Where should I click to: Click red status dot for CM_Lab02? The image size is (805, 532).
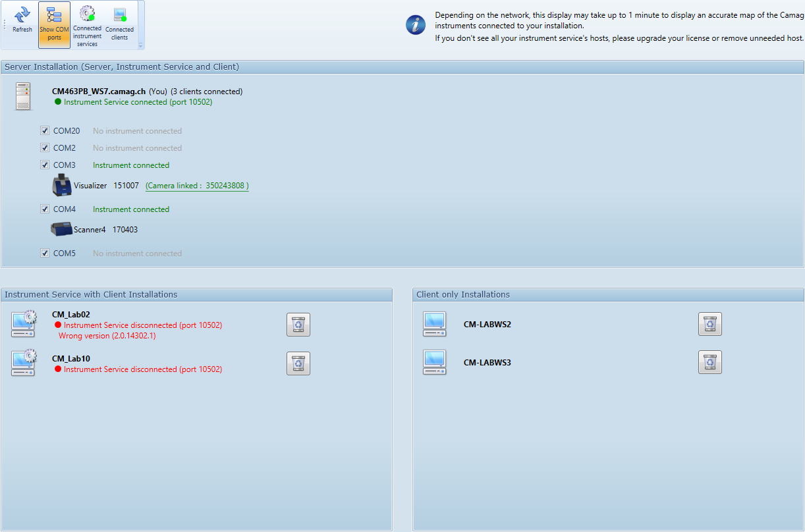pos(58,325)
